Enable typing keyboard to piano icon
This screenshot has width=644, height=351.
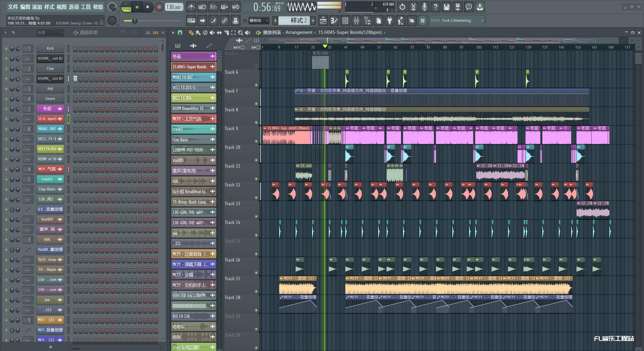click(191, 21)
